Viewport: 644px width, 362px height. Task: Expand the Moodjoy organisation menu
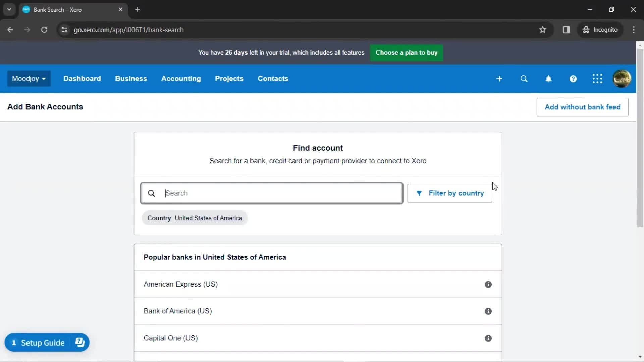29,79
